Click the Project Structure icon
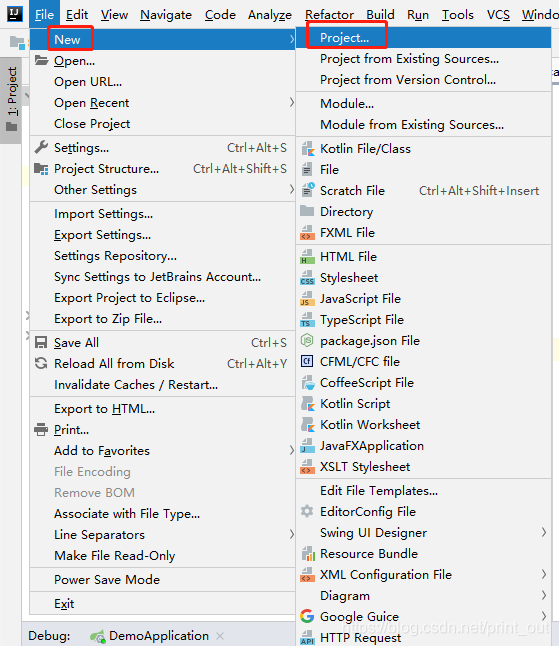This screenshot has width=559, height=646. tap(41, 169)
